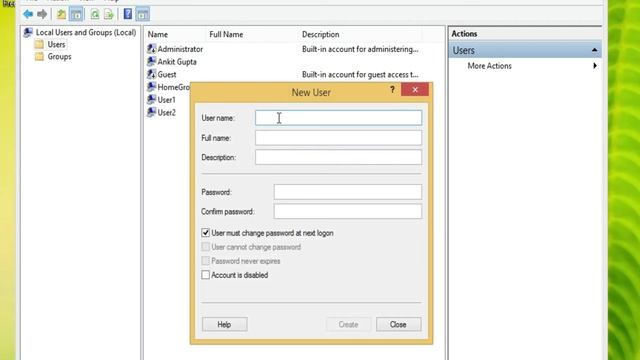Click 'Built-in account for administering...' description text
640x360 pixels.
point(360,49)
